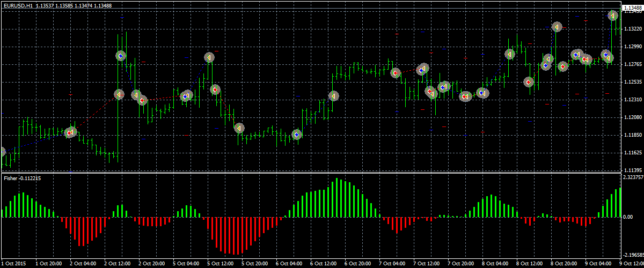Click the 1.12990 price axis label

(x=632, y=46)
